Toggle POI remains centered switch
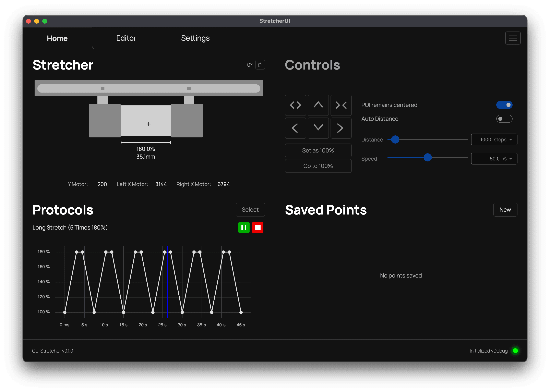Screen dimensions: 550x392 504,105
